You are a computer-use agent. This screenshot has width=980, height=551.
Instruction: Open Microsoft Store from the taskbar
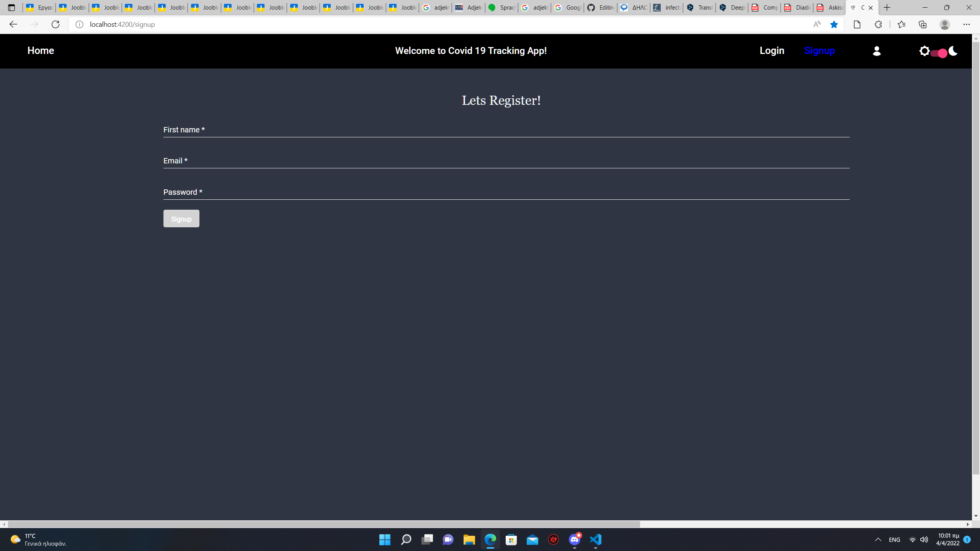tap(511, 540)
